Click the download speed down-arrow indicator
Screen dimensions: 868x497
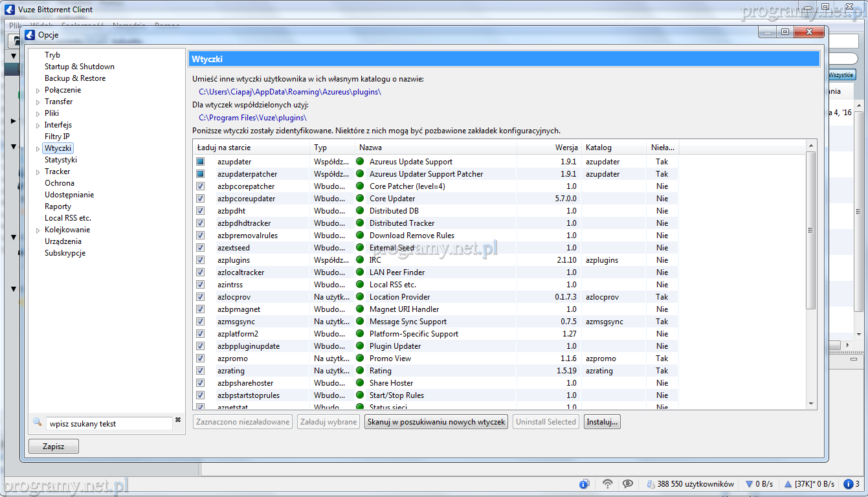750,484
